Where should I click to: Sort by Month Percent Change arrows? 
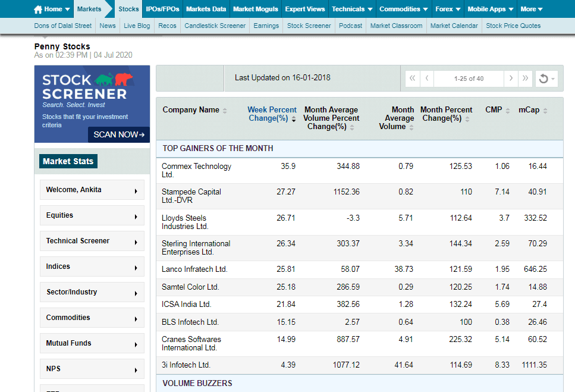pos(467,119)
